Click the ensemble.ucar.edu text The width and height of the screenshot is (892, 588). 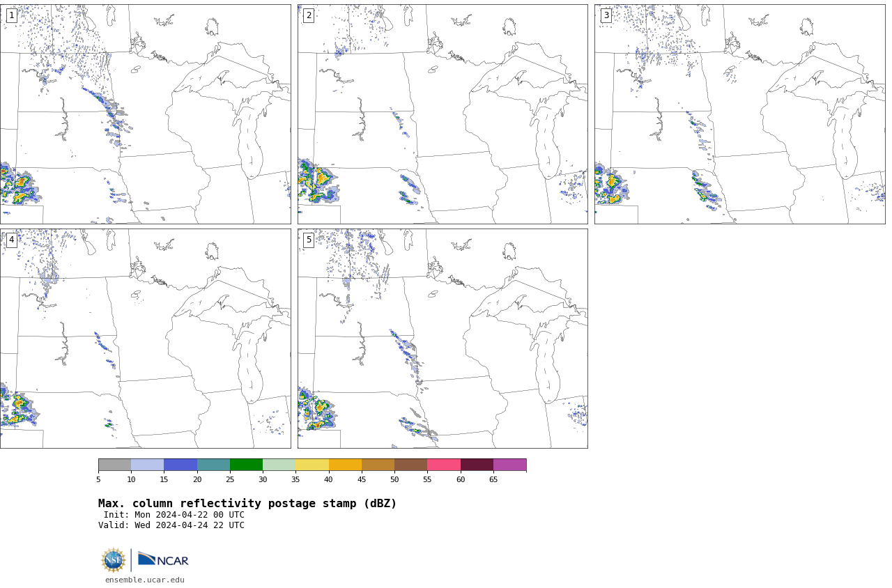(x=145, y=580)
